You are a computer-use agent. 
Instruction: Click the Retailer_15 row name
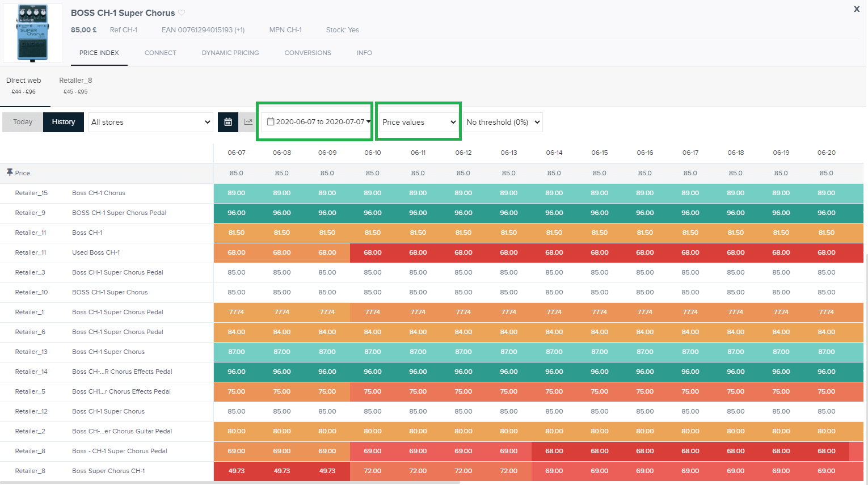pyautogui.click(x=31, y=193)
